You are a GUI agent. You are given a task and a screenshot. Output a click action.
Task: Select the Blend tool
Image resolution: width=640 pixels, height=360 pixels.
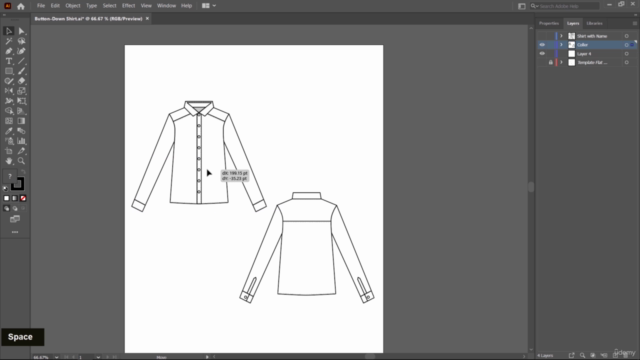pyautogui.click(x=21, y=131)
